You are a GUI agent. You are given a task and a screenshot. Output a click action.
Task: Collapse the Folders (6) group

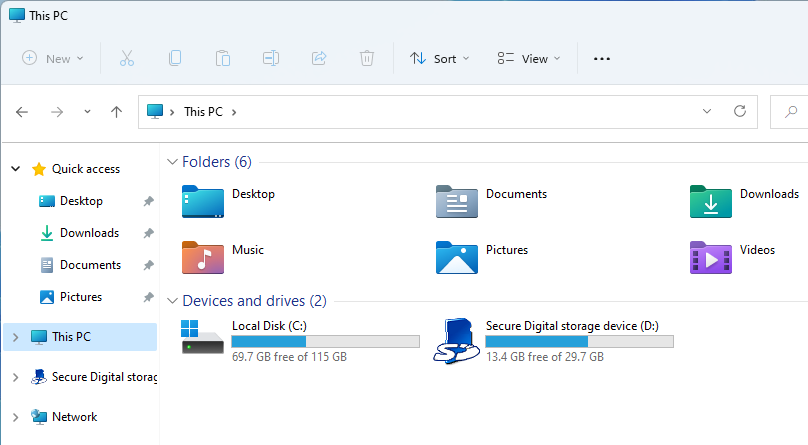click(172, 162)
